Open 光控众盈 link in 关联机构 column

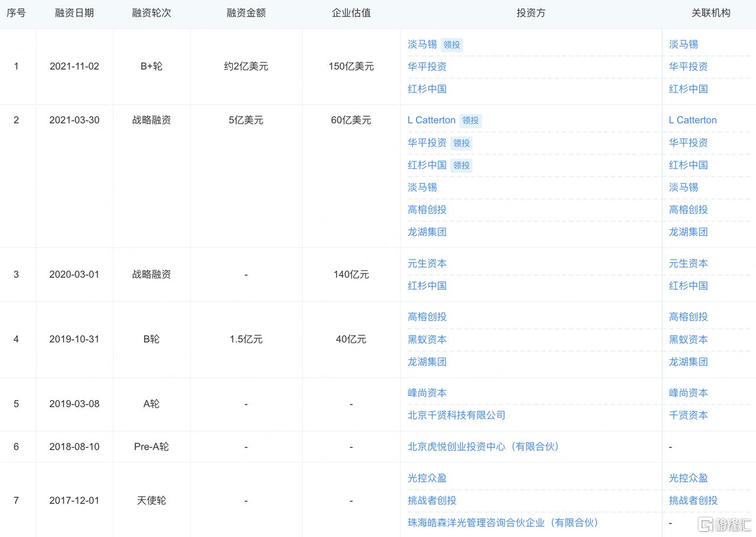click(688, 479)
